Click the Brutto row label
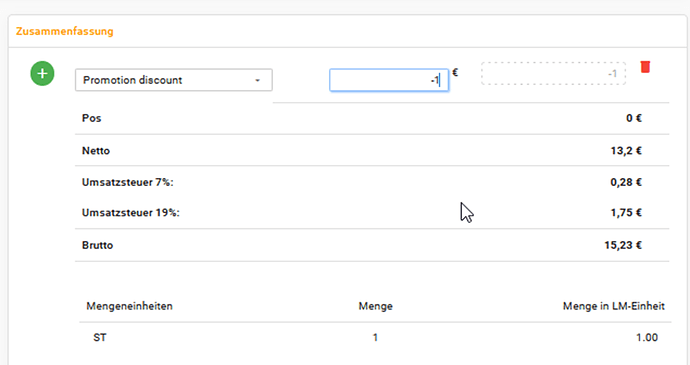The width and height of the screenshot is (690, 365). point(97,245)
